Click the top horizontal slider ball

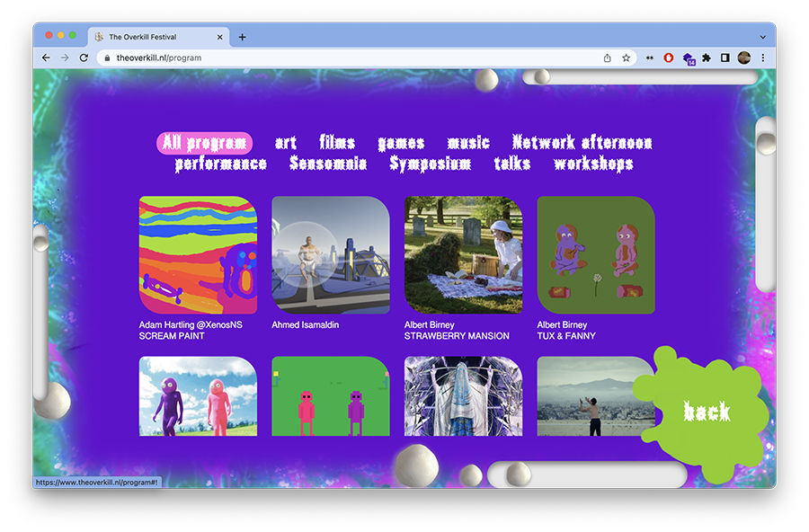[x=542, y=77]
